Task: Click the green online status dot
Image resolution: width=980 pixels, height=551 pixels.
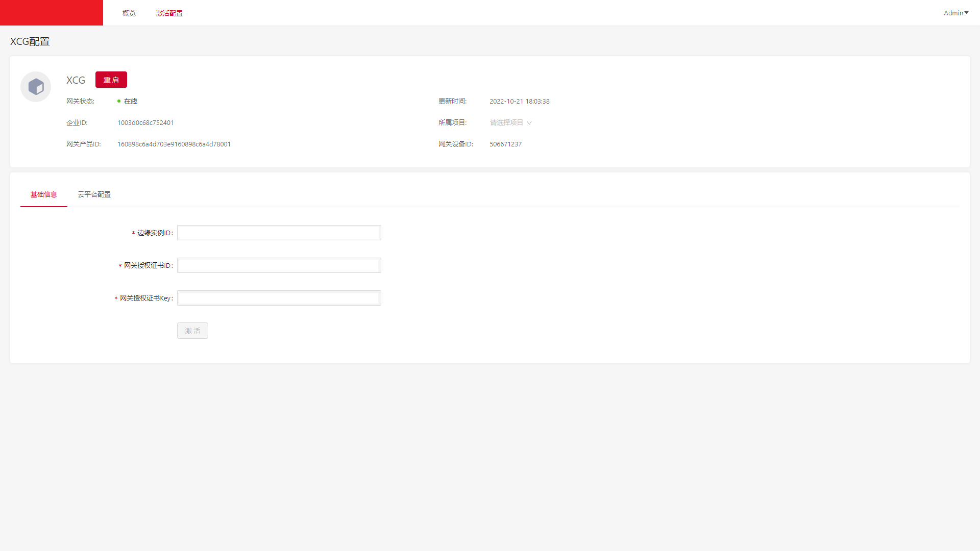Action: point(119,101)
